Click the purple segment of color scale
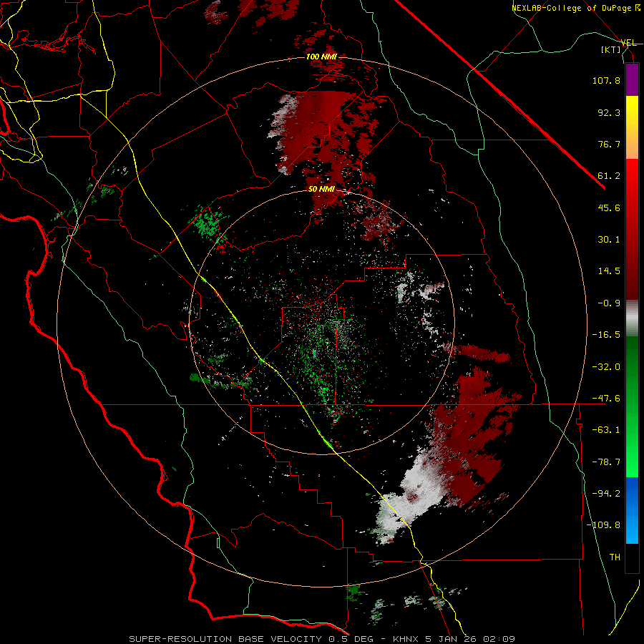Screen dimensions: 644x644 point(632,79)
